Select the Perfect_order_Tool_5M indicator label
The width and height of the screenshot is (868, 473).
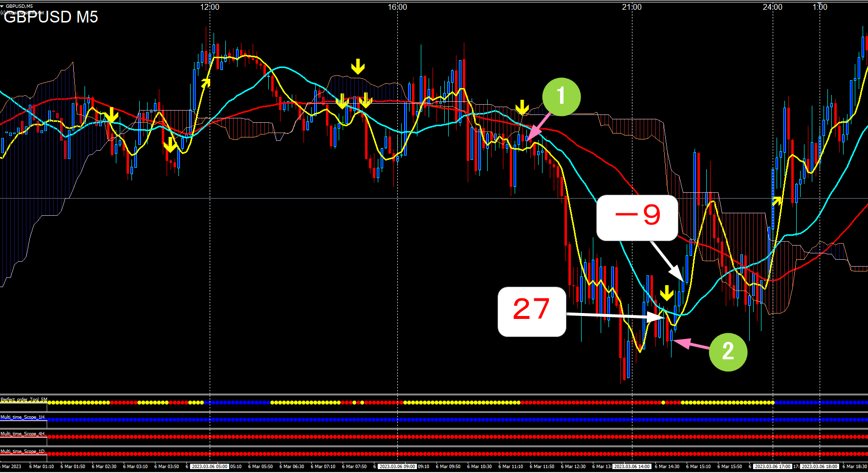point(24,400)
